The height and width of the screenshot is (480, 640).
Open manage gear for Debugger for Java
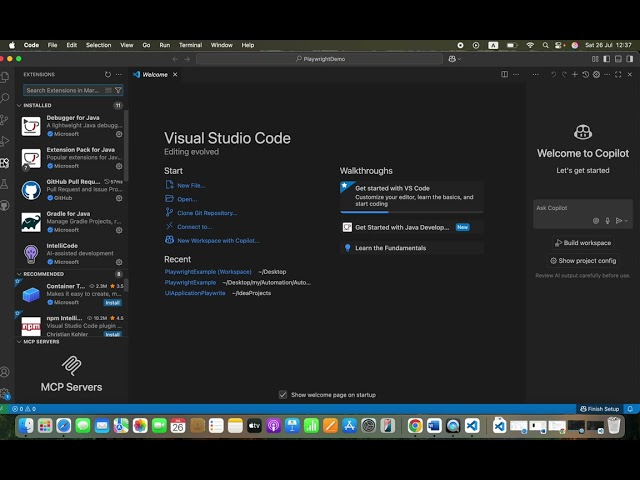[x=119, y=134]
